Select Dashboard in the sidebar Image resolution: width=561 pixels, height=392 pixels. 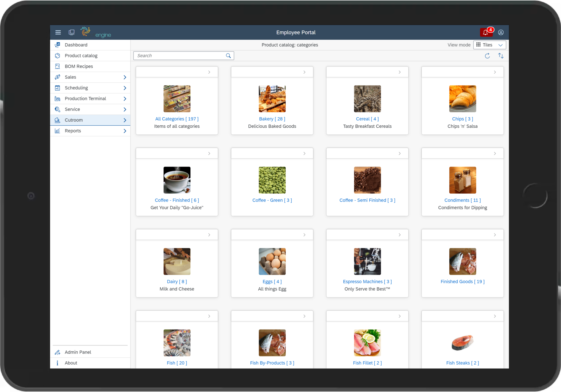coord(90,45)
